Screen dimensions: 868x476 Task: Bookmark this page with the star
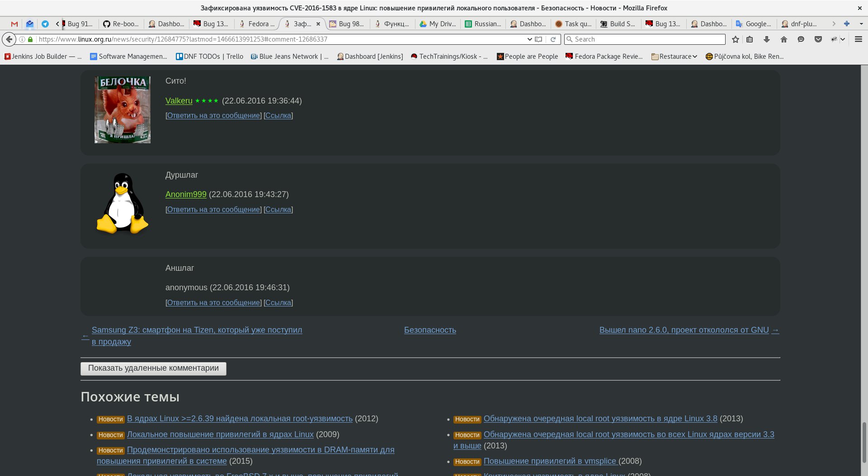tap(736, 39)
